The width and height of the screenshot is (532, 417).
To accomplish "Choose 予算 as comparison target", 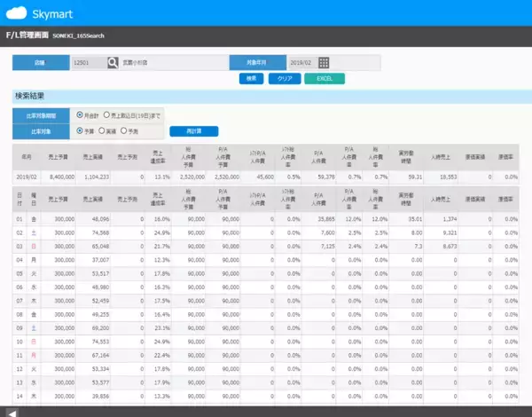I will pyautogui.click(x=81, y=130).
